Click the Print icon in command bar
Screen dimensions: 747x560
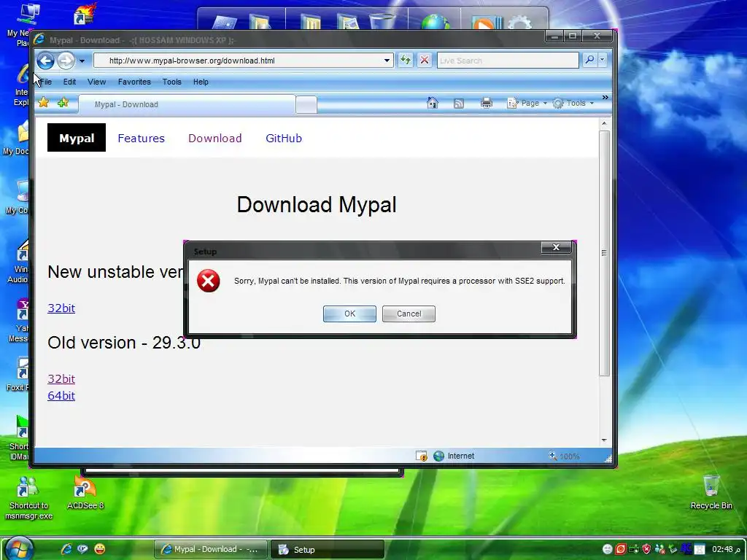click(x=487, y=103)
